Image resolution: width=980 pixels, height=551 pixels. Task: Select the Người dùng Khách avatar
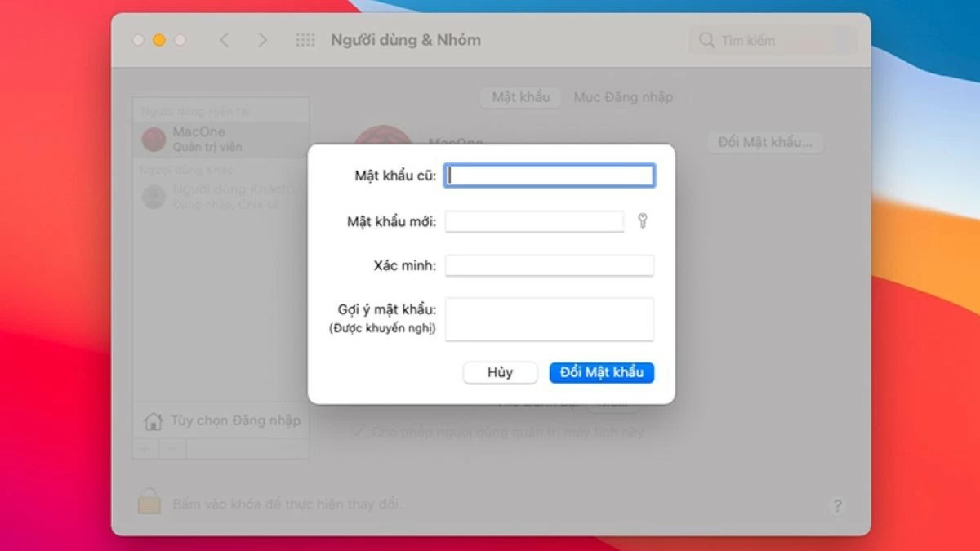pyautogui.click(x=154, y=196)
